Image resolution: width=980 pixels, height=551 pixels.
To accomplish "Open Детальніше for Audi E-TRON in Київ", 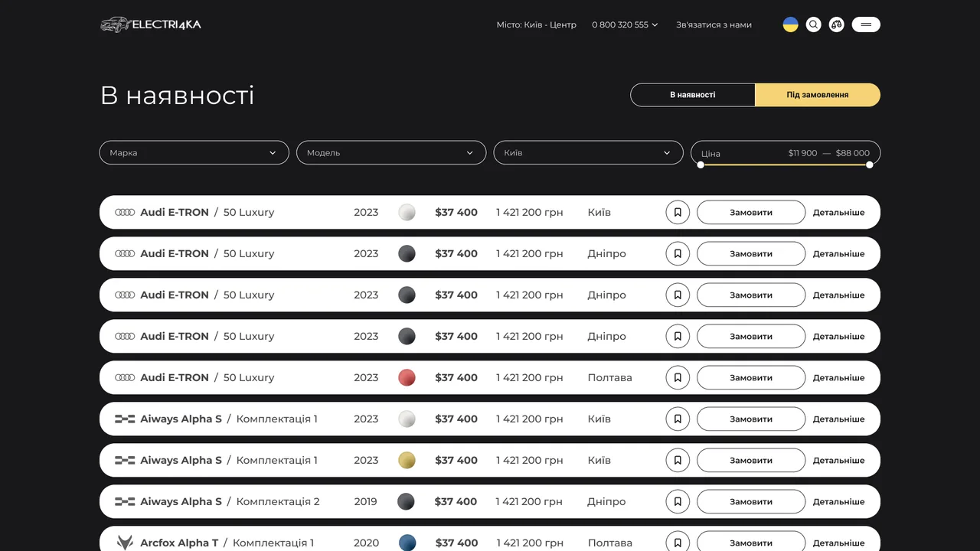I will pos(838,212).
